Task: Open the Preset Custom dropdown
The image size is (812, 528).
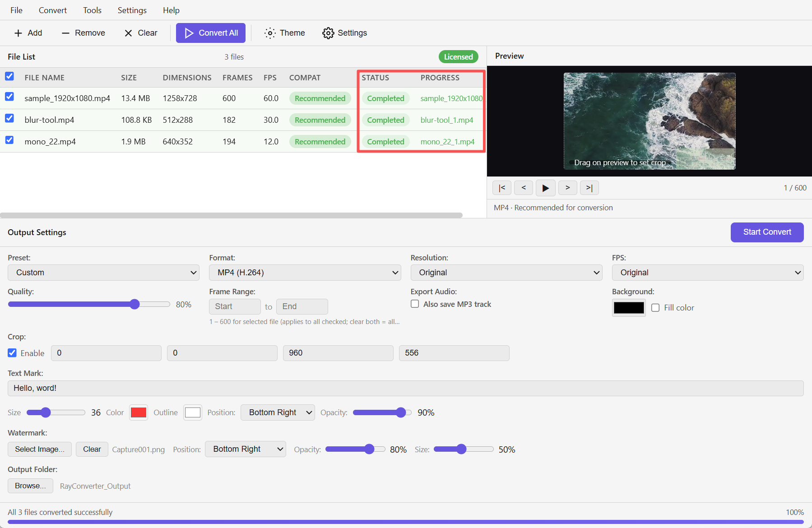Action: 103,273
